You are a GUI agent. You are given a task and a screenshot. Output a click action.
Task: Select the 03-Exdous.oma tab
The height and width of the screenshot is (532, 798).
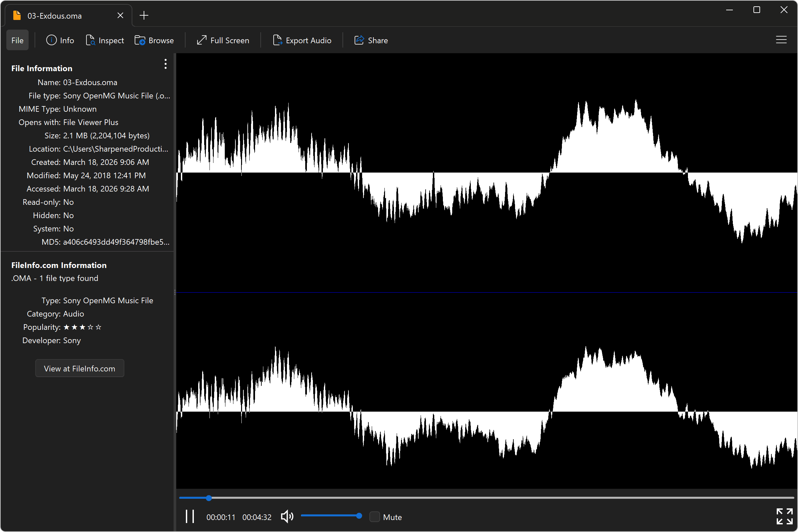[x=68, y=16]
